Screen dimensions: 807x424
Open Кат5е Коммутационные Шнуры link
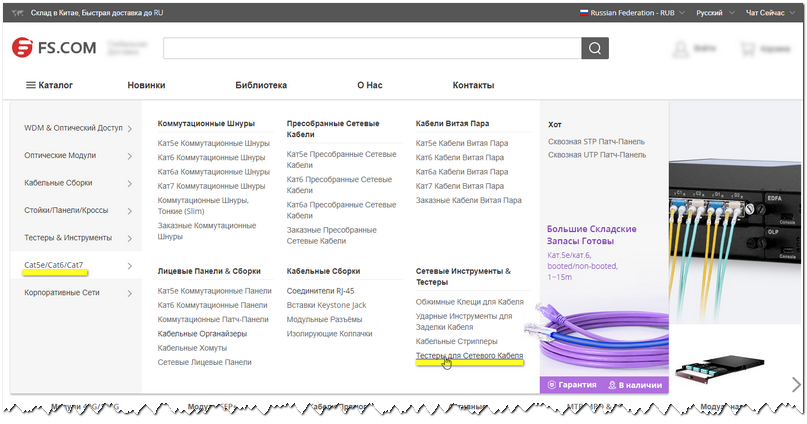tap(214, 143)
